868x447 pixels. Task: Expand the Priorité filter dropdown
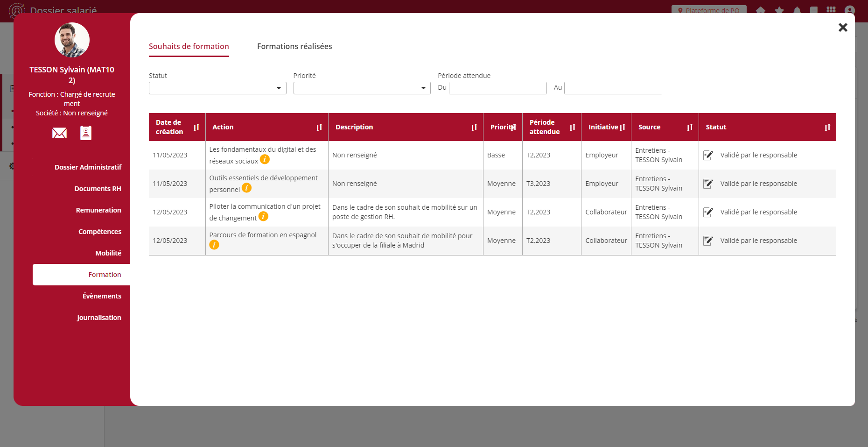[362, 88]
